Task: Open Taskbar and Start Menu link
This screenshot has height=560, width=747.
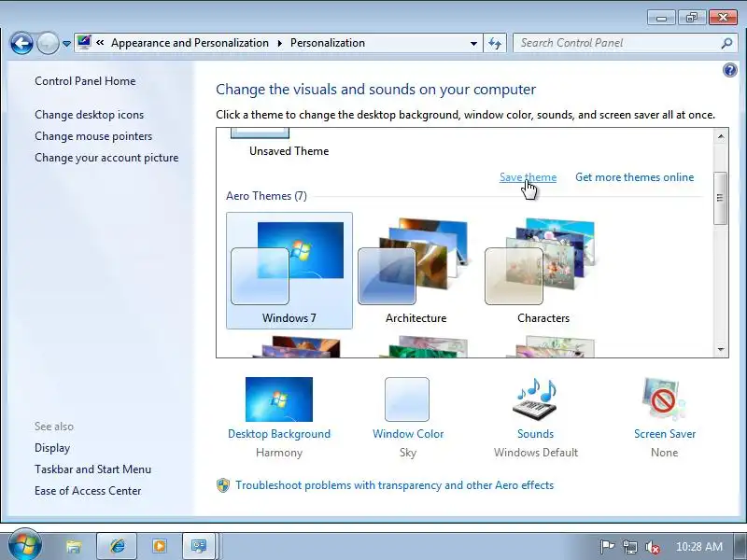Action: pyautogui.click(x=92, y=469)
